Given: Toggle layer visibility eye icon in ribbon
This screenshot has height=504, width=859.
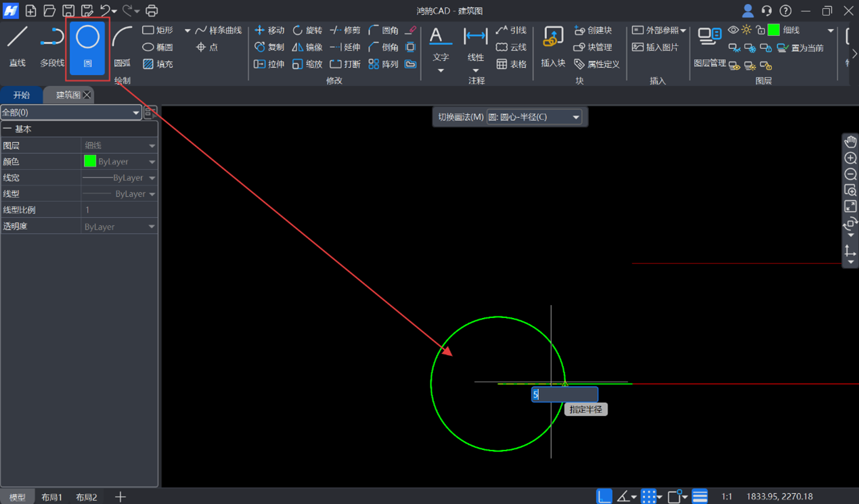Looking at the screenshot, I should [733, 30].
